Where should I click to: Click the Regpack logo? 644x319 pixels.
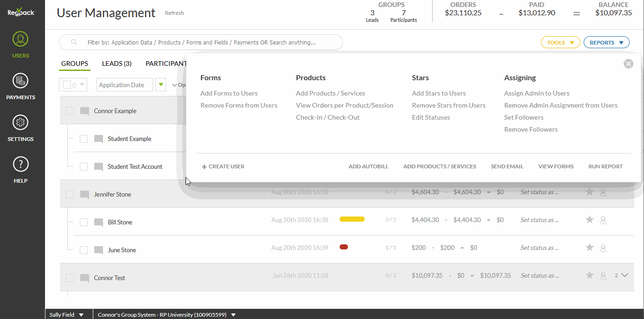pos(20,12)
